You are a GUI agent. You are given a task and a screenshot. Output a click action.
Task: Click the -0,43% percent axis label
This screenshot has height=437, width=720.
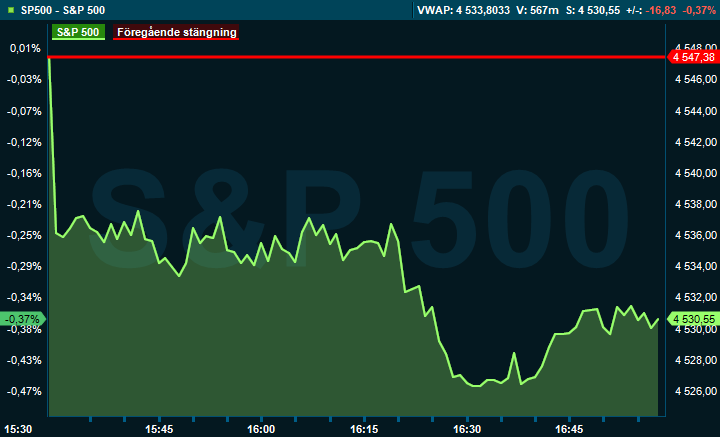pyautogui.click(x=24, y=360)
